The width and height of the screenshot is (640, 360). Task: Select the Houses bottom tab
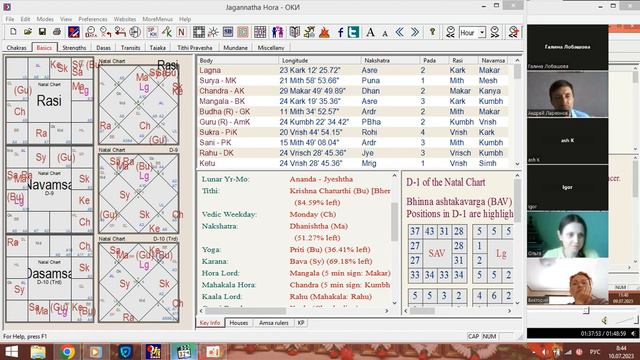(239, 323)
